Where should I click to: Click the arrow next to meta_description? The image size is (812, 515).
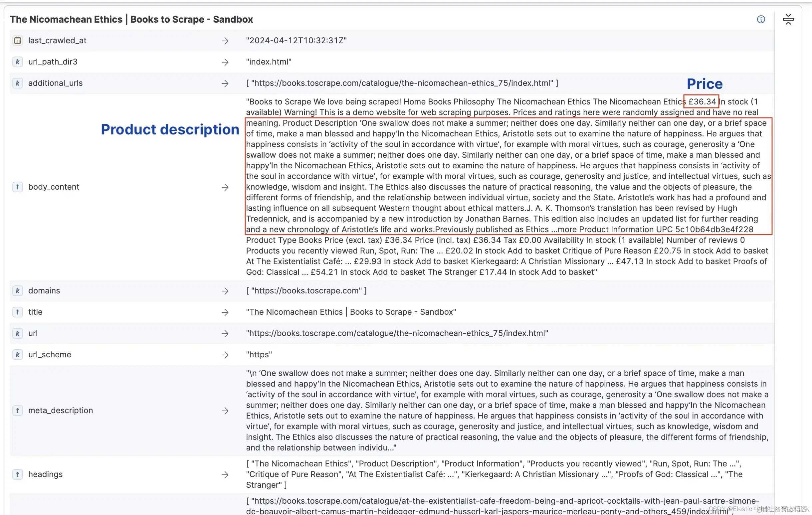[x=225, y=411]
